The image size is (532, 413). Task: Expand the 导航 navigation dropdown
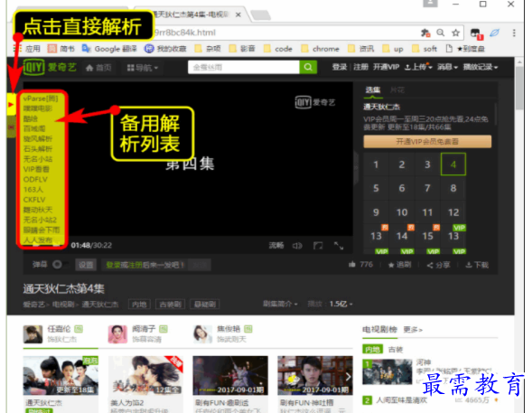[x=142, y=68]
